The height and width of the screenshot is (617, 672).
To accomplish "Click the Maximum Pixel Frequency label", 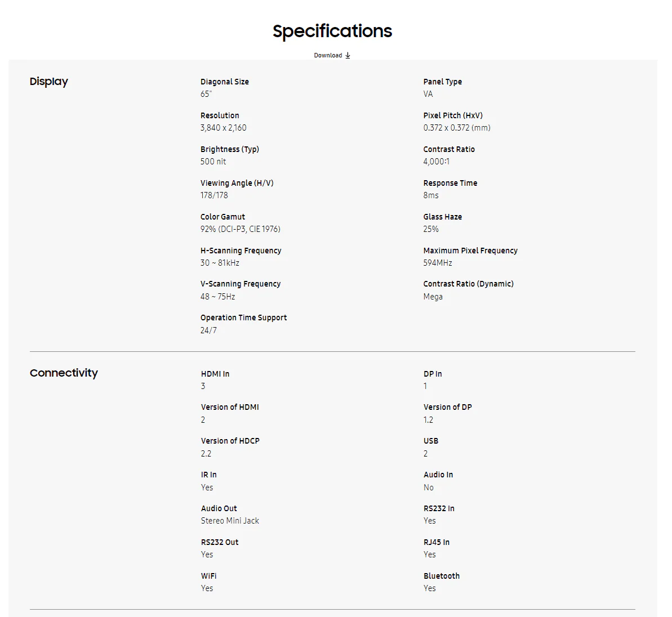I will pos(470,251).
